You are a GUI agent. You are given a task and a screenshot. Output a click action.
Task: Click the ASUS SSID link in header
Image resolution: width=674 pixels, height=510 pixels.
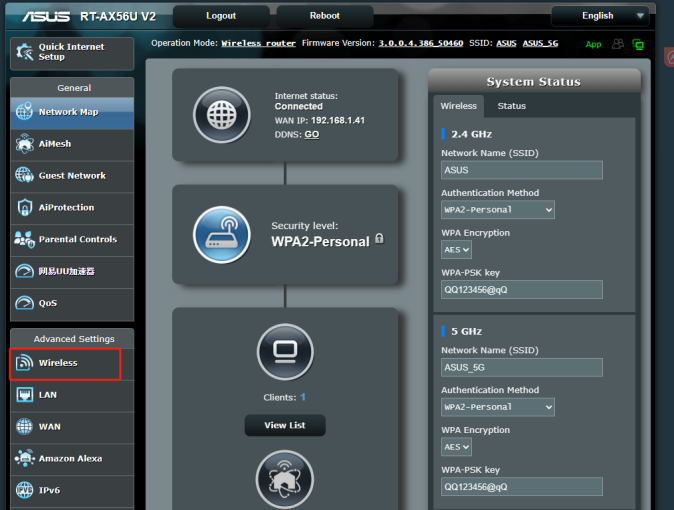[506, 43]
